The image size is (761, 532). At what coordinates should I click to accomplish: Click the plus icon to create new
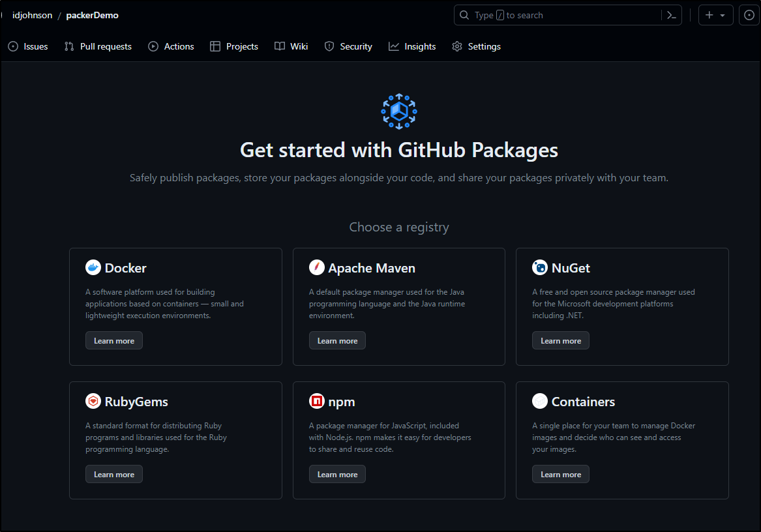[709, 15]
